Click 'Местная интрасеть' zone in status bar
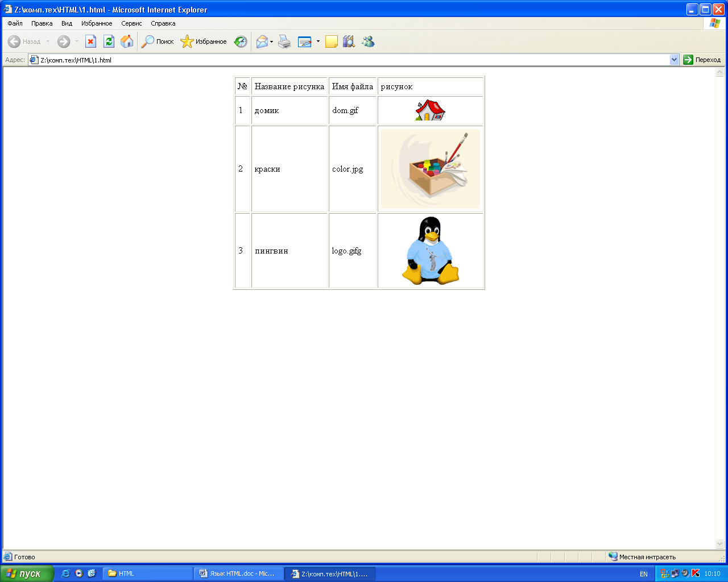 point(647,557)
